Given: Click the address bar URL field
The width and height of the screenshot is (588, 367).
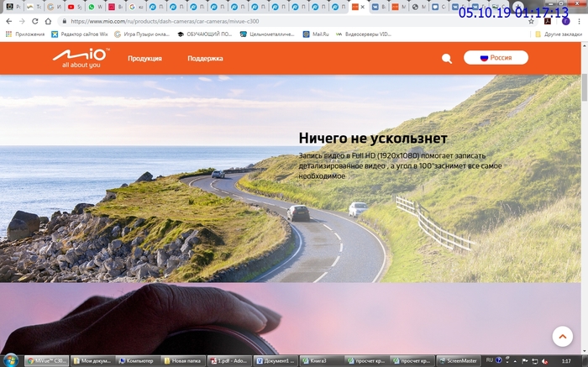Looking at the screenshot, I should (x=252, y=21).
